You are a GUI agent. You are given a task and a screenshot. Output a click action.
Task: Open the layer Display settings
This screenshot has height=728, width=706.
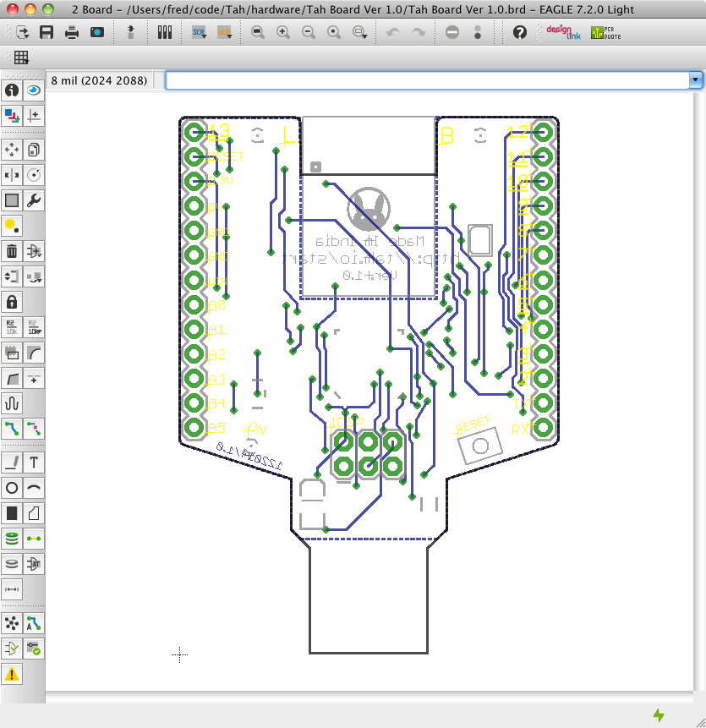10,116
